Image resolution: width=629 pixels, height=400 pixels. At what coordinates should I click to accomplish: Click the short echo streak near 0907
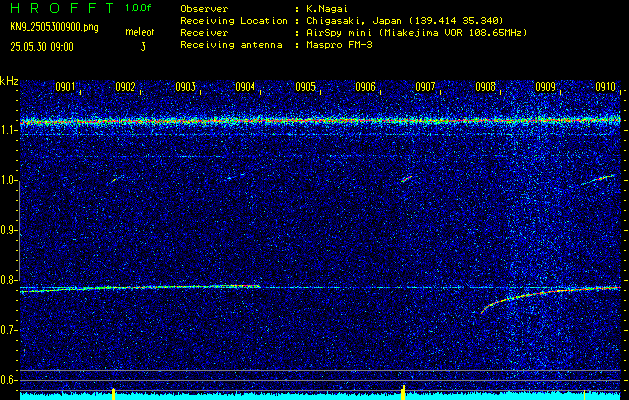(x=406, y=179)
